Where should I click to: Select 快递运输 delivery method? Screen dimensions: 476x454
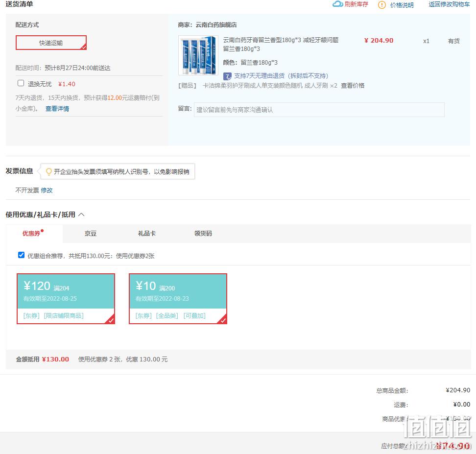[51, 43]
